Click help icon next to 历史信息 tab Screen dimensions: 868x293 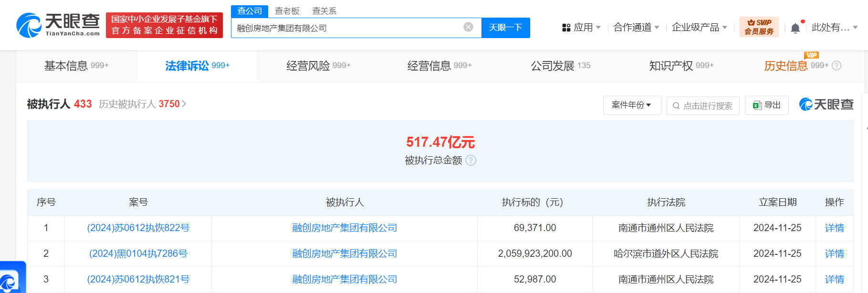click(x=837, y=66)
